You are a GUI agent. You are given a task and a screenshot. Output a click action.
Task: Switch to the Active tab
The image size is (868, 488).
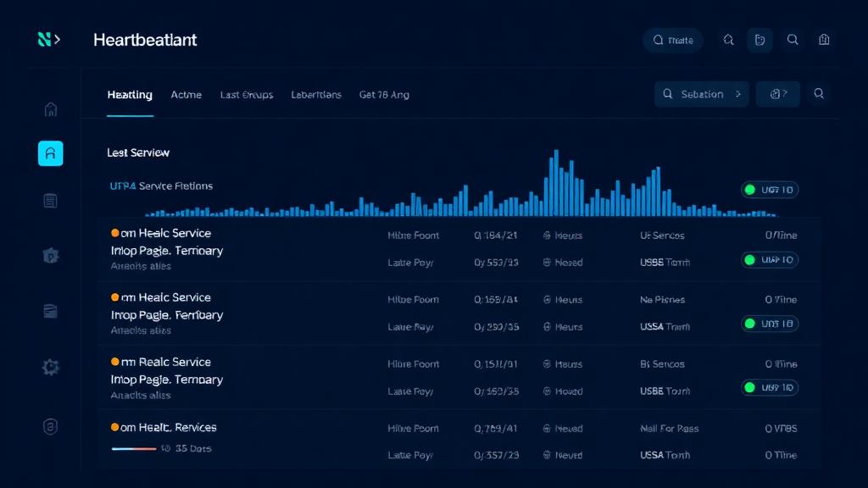pos(186,95)
